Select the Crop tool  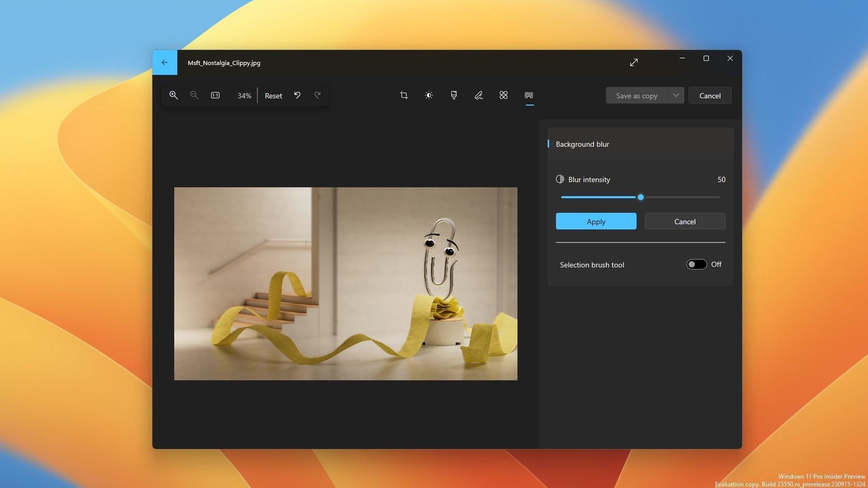404,95
